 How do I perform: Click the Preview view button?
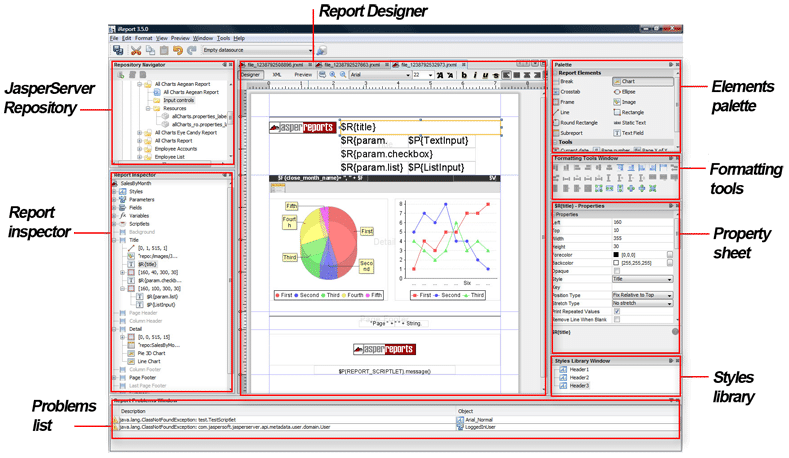pos(301,74)
